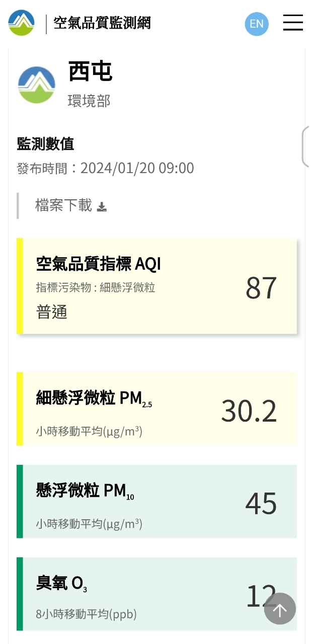
Task: Click the 西屯 station logo icon
Action: pyautogui.click(x=37, y=85)
